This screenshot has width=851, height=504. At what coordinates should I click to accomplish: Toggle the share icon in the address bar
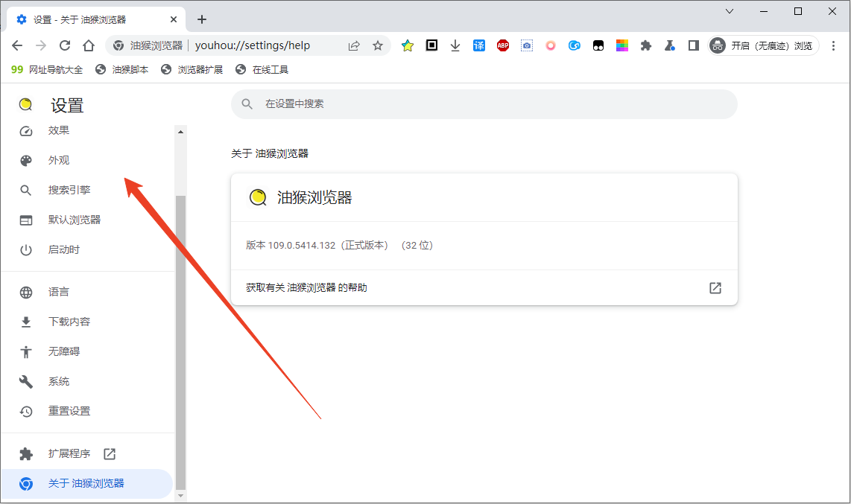354,45
